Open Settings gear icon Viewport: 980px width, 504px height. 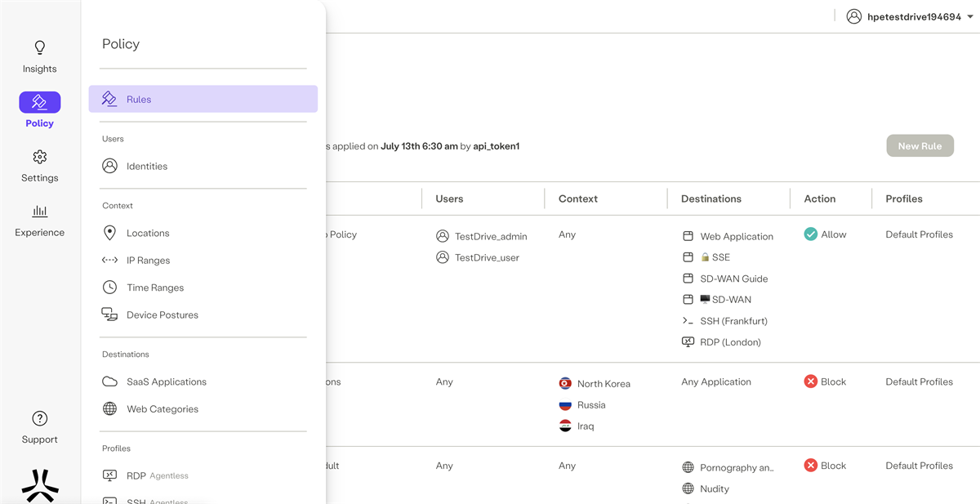[39, 157]
